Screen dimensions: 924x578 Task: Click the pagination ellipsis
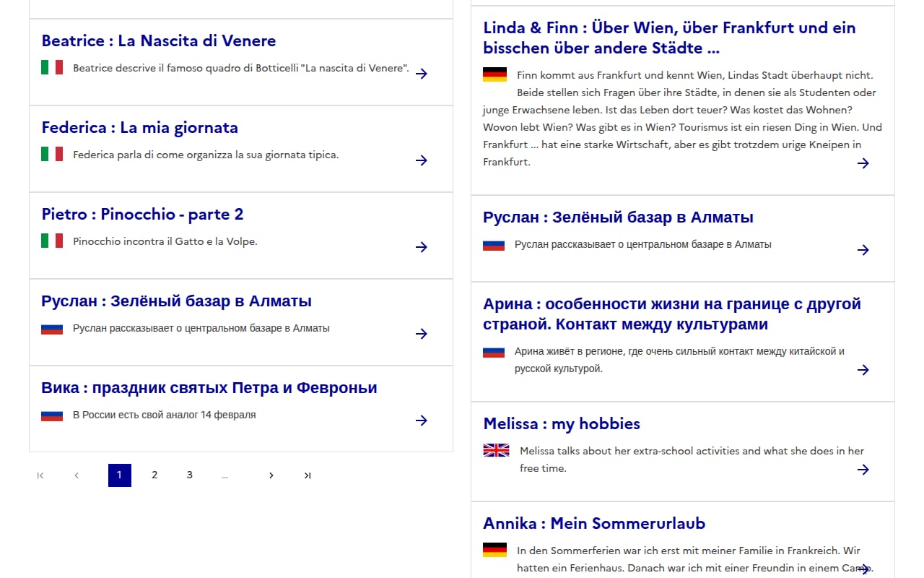point(225,475)
